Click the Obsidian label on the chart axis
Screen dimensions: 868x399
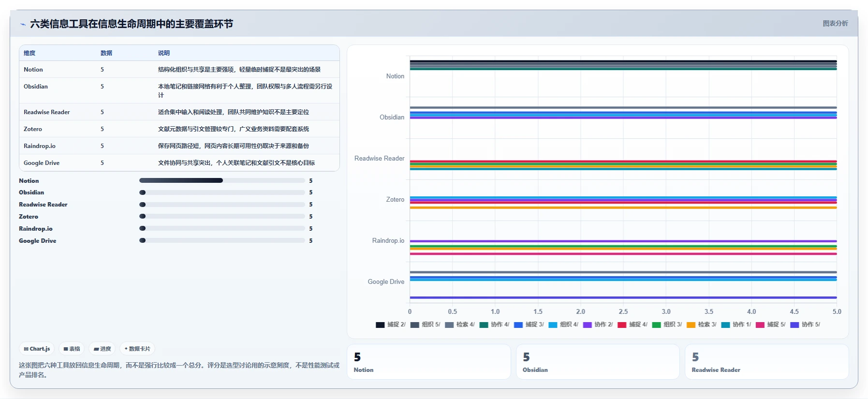392,118
